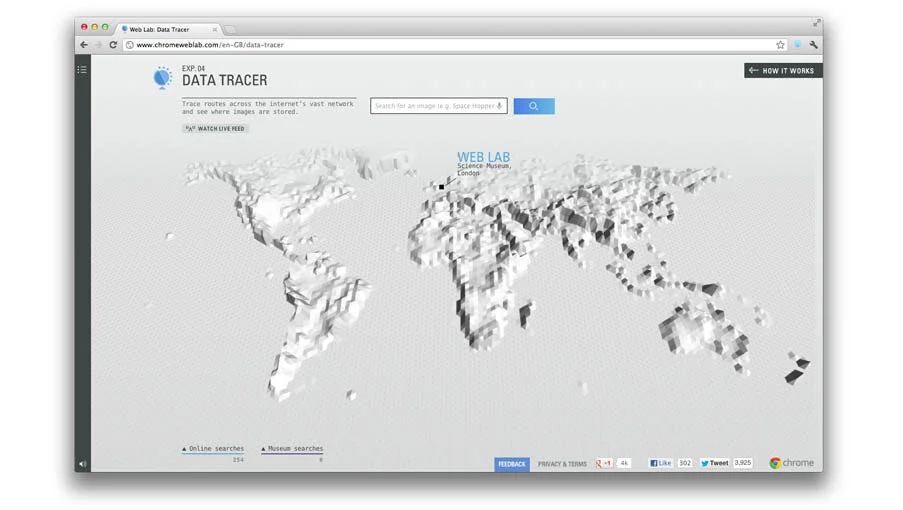Click the microphone icon in search field
Screen dimensions: 903x510
pos(499,106)
